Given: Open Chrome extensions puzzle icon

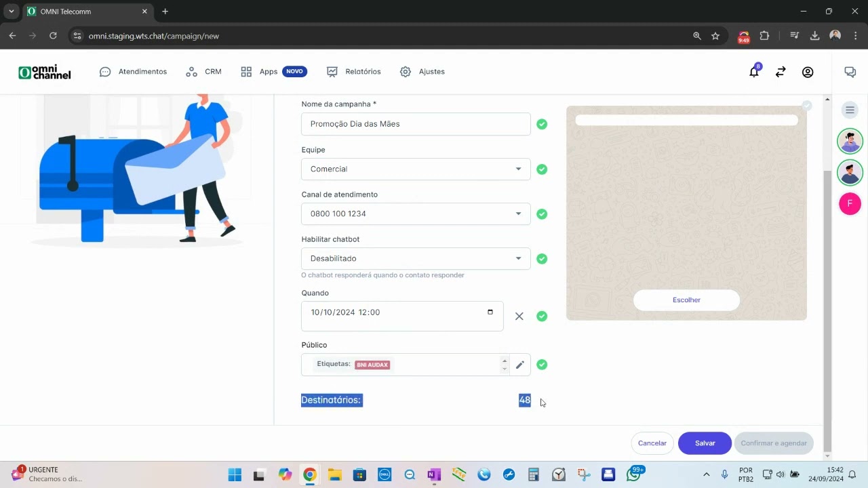Looking at the screenshot, I should point(764,36).
